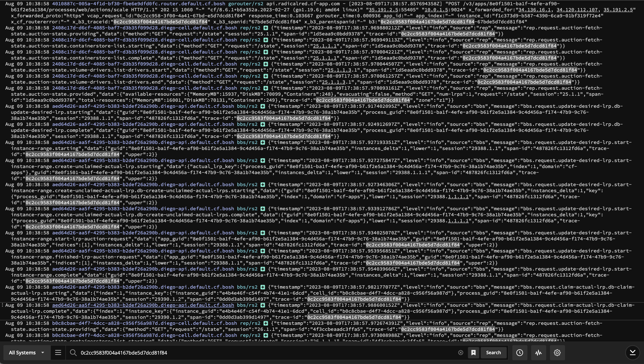Click the magnifying glass search icon

[x=73, y=353]
